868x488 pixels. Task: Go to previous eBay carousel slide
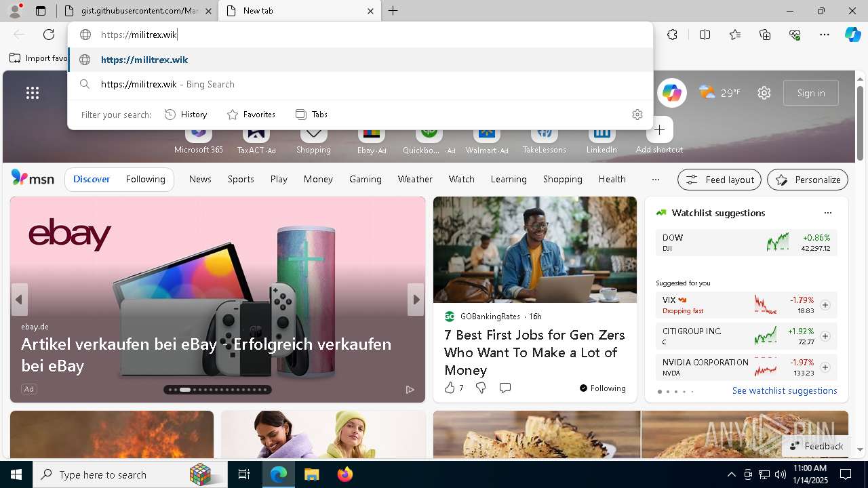[19, 300]
